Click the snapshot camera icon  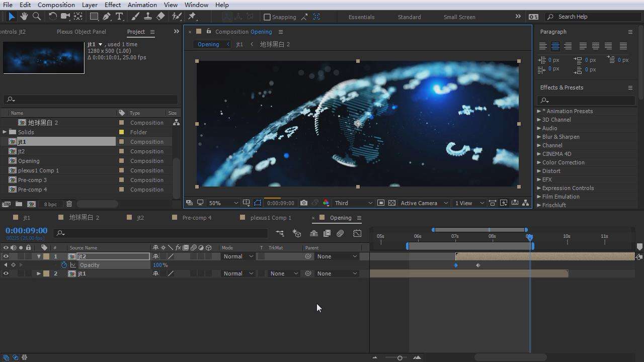click(303, 203)
